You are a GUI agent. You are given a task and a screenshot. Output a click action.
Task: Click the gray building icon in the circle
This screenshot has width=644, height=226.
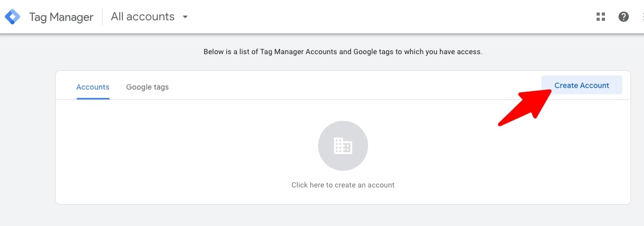pos(343,146)
